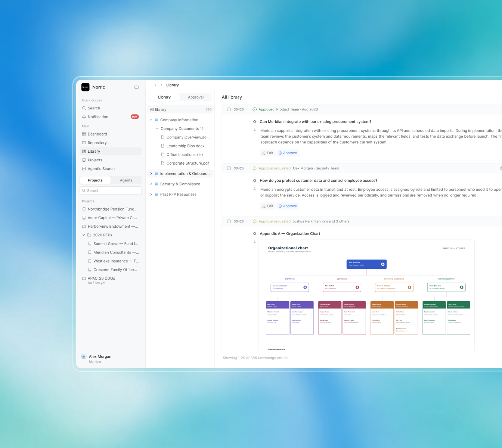Screen dimensions: 502x448
Task: Open Company Overview document file
Action: point(185,137)
